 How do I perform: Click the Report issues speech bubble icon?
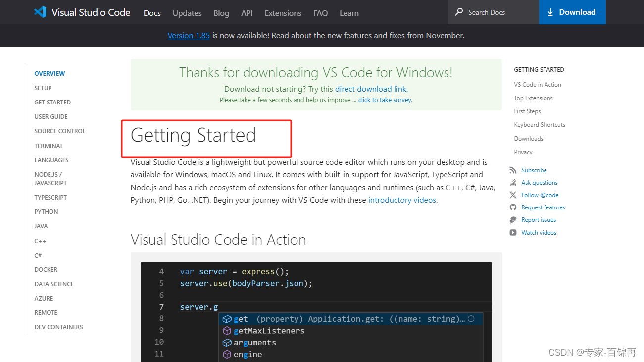[x=513, y=220]
